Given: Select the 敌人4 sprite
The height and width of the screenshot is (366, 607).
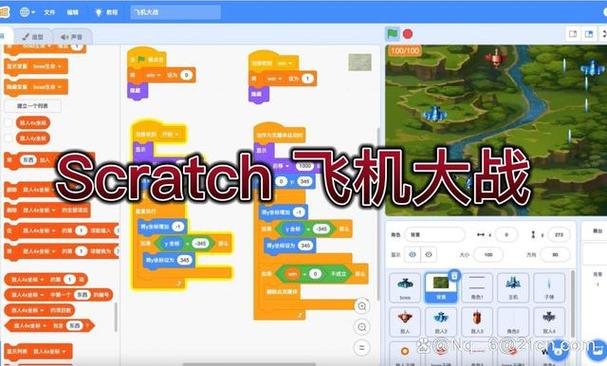Looking at the screenshot, I should [x=549, y=321].
